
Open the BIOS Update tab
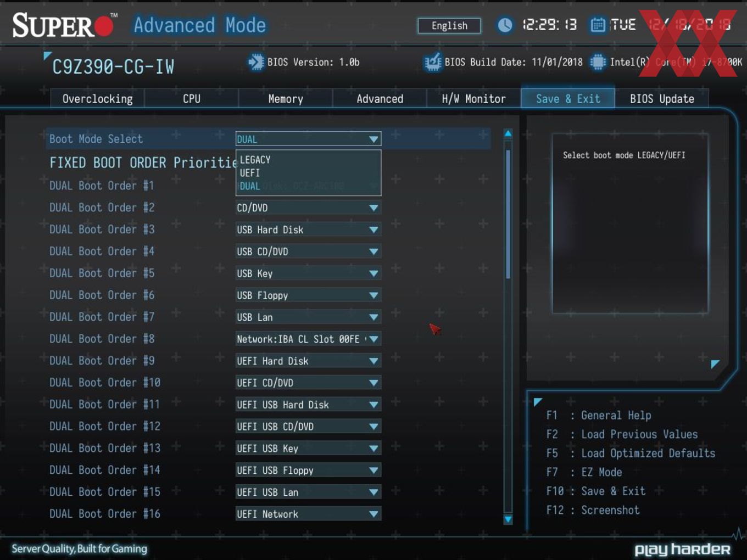click(x=662, y=99)
